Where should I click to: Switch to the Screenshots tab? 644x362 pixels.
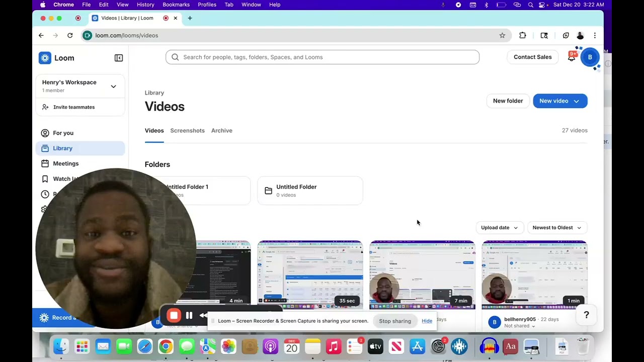187,131
